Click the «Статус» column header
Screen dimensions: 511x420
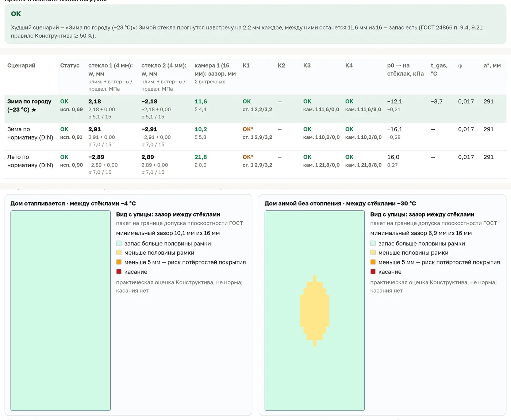[70, 65]
